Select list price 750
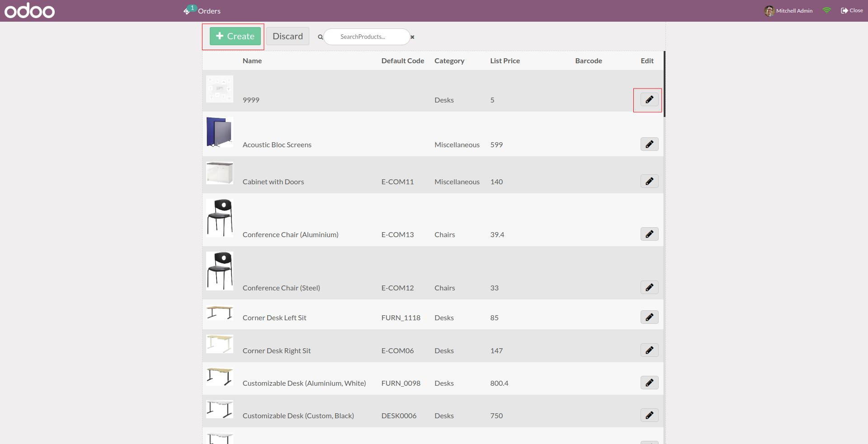The width and height of the screenshot is (868, 444). coord(496,416)
